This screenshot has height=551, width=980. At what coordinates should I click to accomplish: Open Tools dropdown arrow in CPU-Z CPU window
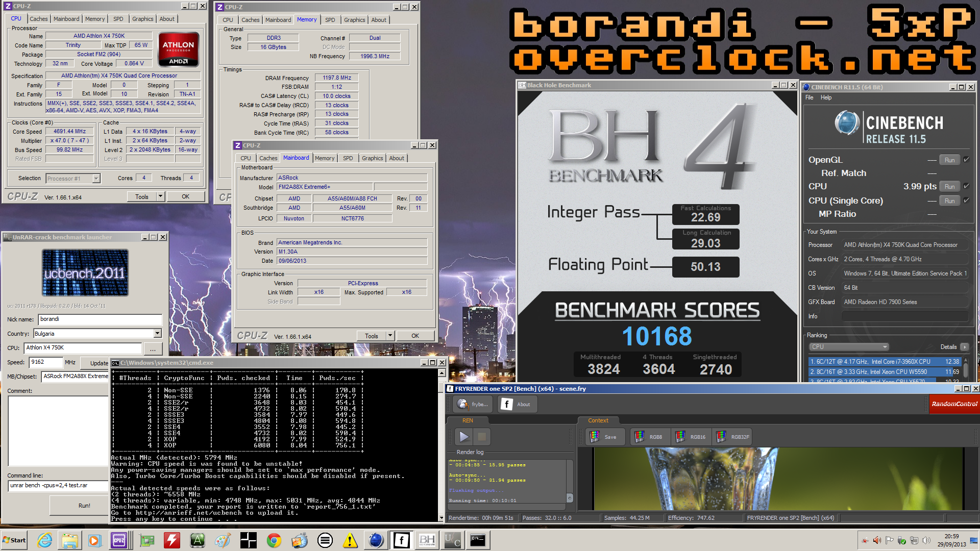160,196
